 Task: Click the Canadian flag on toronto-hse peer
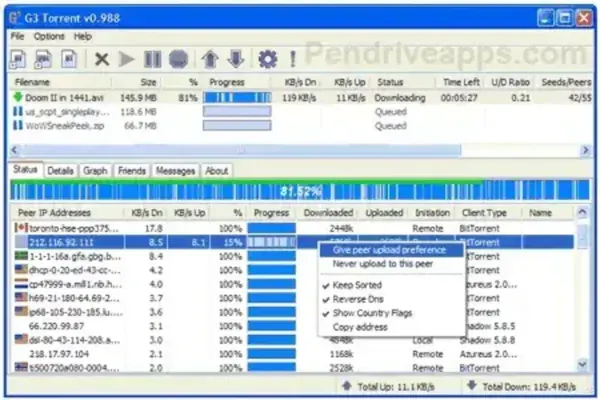[x=21, y=228]
